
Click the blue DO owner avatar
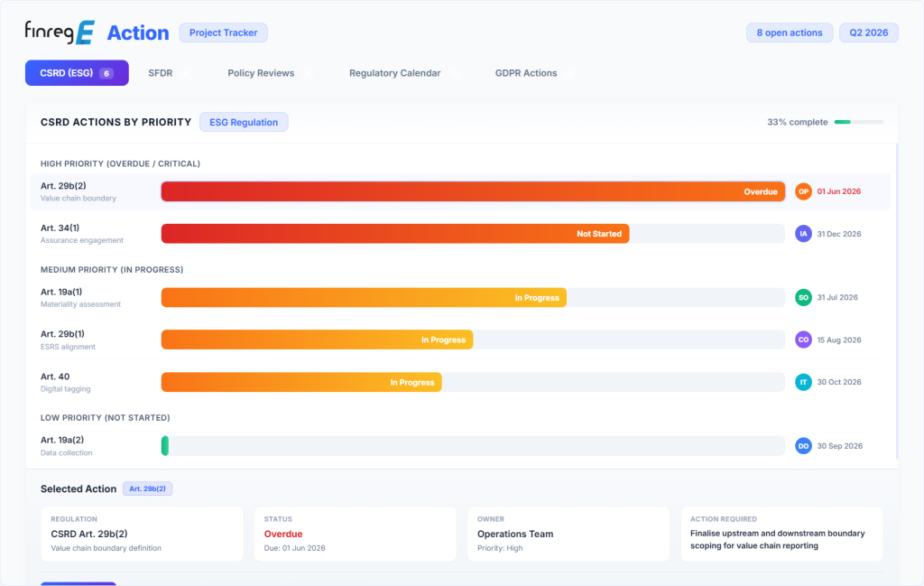[803, 446]
